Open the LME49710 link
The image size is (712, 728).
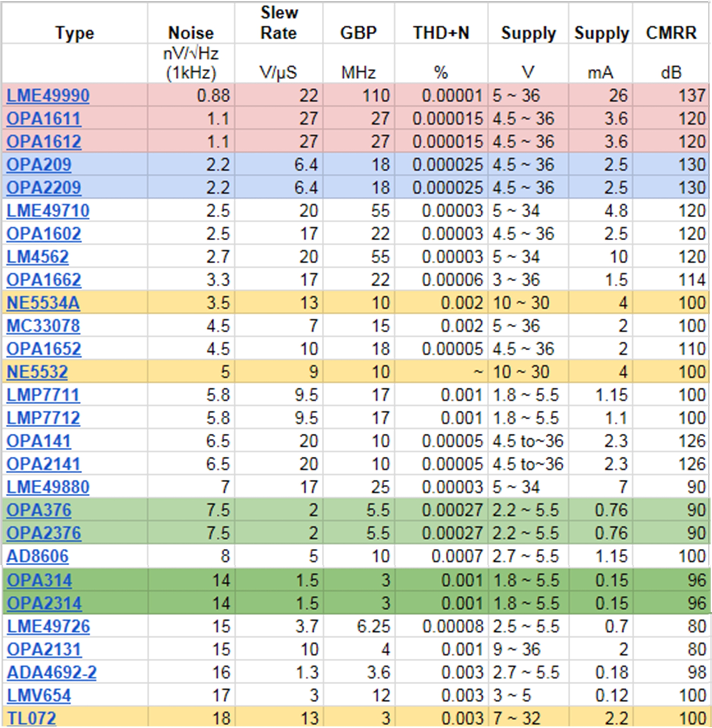click(x=48, y=211)
